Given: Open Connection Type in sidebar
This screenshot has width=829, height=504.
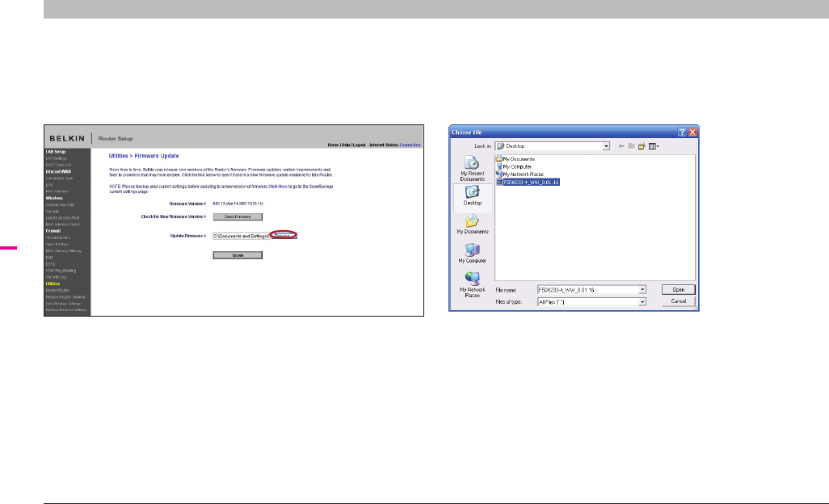Looking at the screenshot, I should [59, 178].
